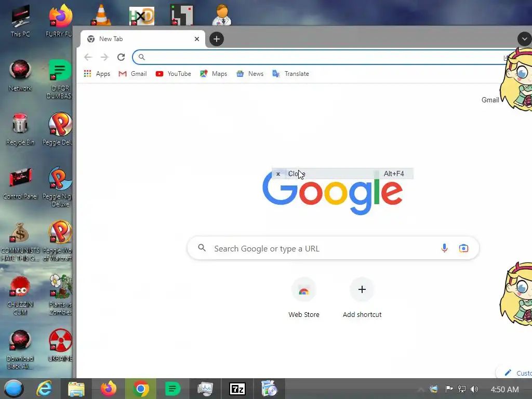
Task: Launch the Peggle Nights Deluxe shortcut
Action: (x=59, y=187)
